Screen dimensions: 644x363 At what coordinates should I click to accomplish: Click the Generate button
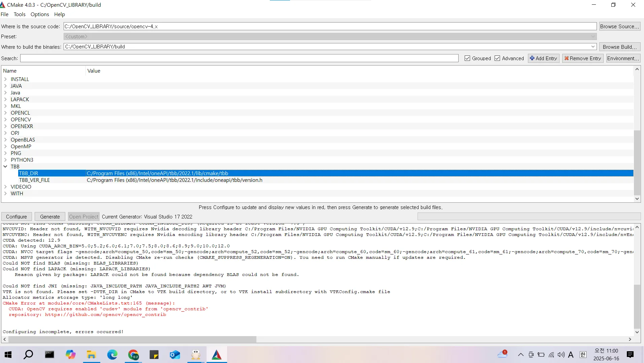50,216
